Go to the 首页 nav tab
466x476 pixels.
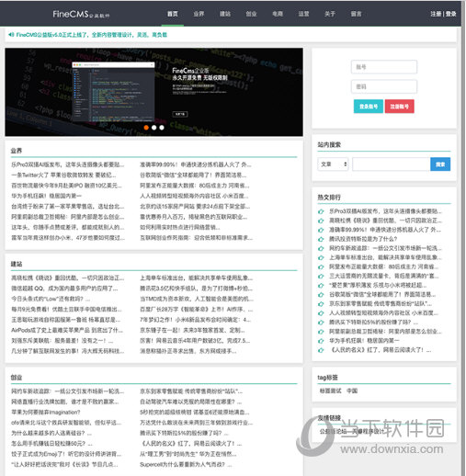[x=173, y=14]
